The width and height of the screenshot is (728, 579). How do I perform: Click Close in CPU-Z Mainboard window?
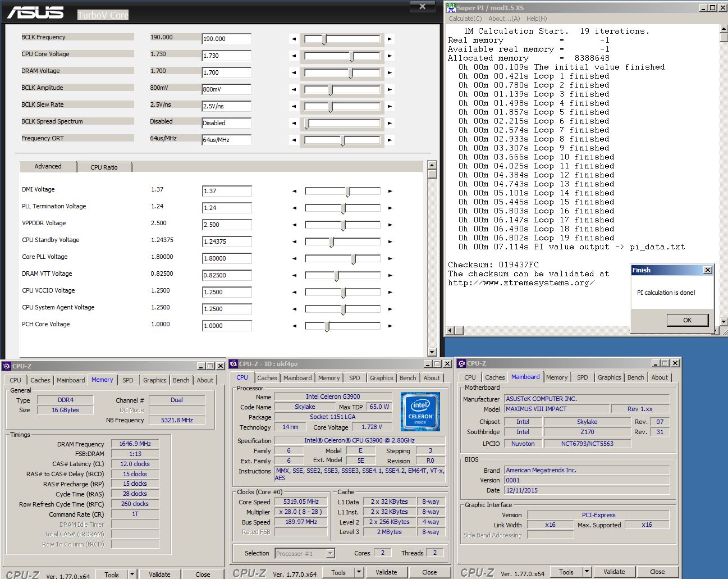tap(657, 572)
